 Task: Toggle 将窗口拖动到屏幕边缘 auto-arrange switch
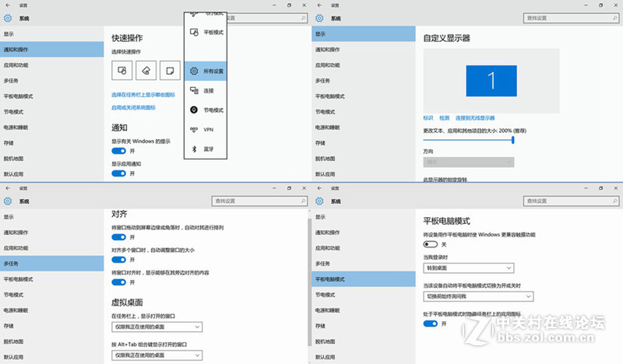[x=118, y=237]
